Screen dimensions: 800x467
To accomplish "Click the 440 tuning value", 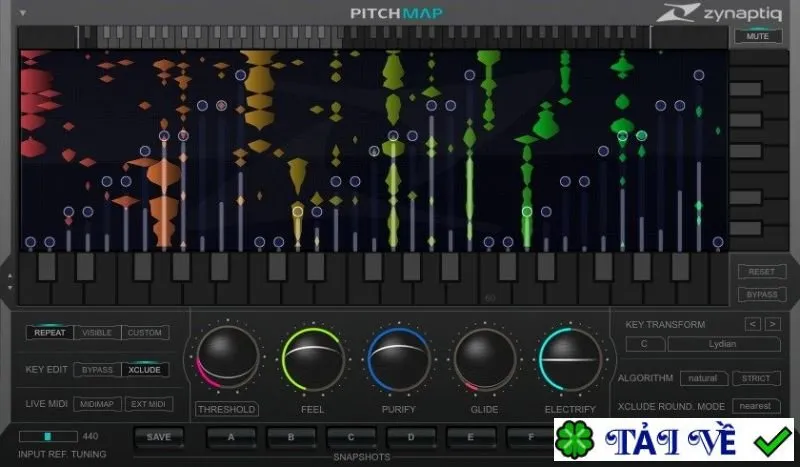I will click(90, 436).
